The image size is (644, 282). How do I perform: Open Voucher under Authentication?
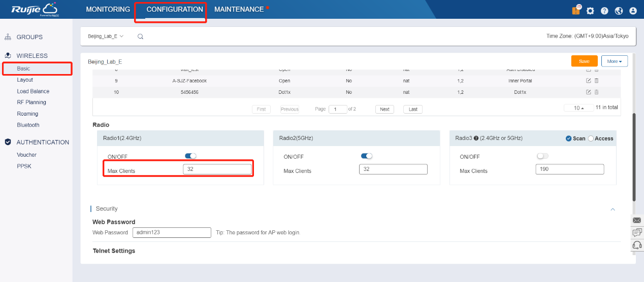[x=26, y=155]
